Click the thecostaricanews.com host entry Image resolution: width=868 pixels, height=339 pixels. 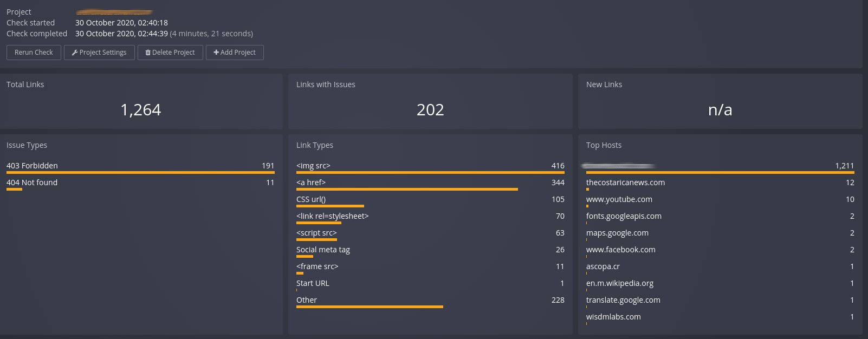click(625, 182)
